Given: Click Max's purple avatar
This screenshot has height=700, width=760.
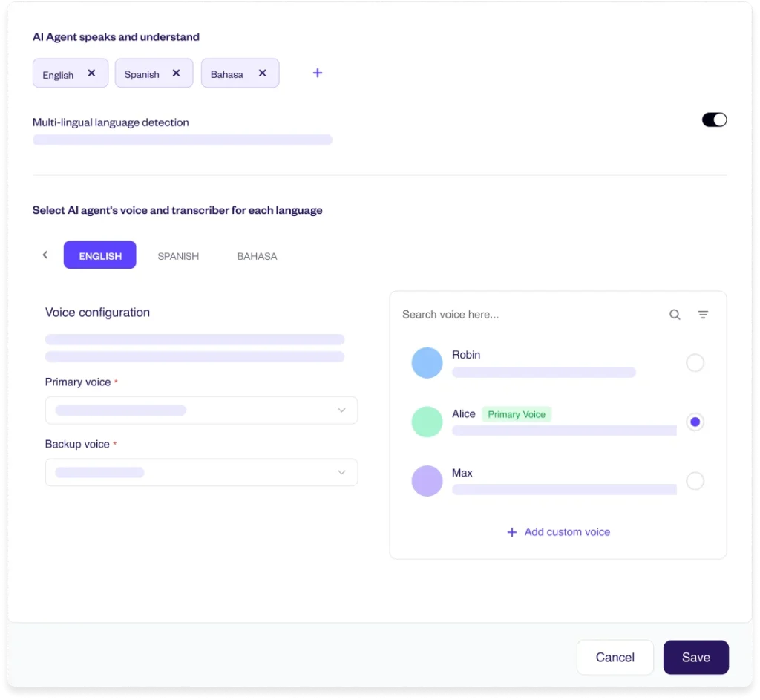Looking at the screenshot, I should point(427,481).
